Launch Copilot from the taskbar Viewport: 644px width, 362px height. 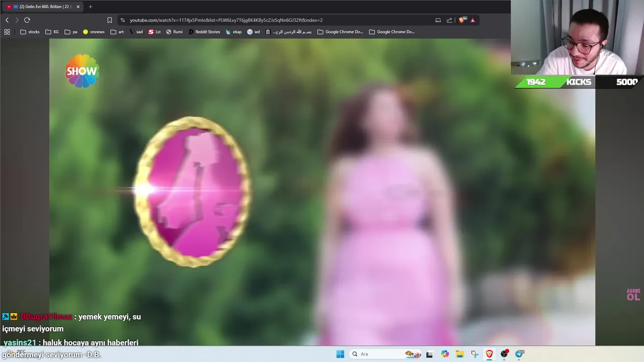(445, 354)
